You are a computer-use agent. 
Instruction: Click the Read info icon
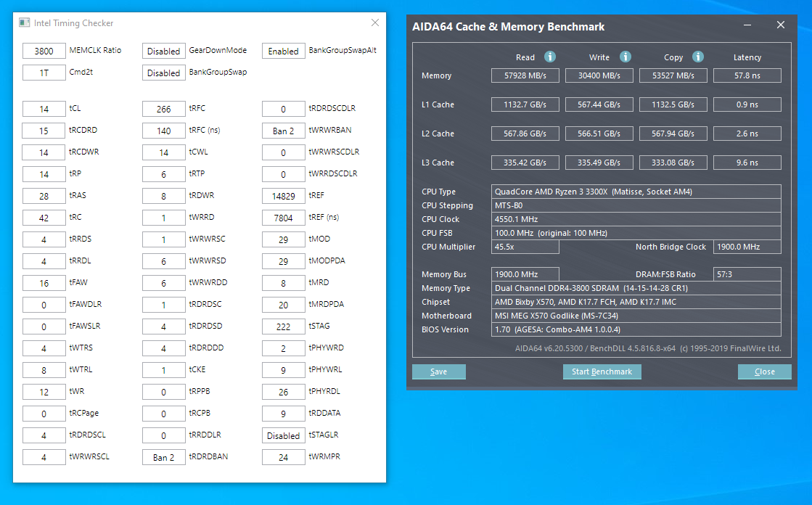[x=550, y=57]
